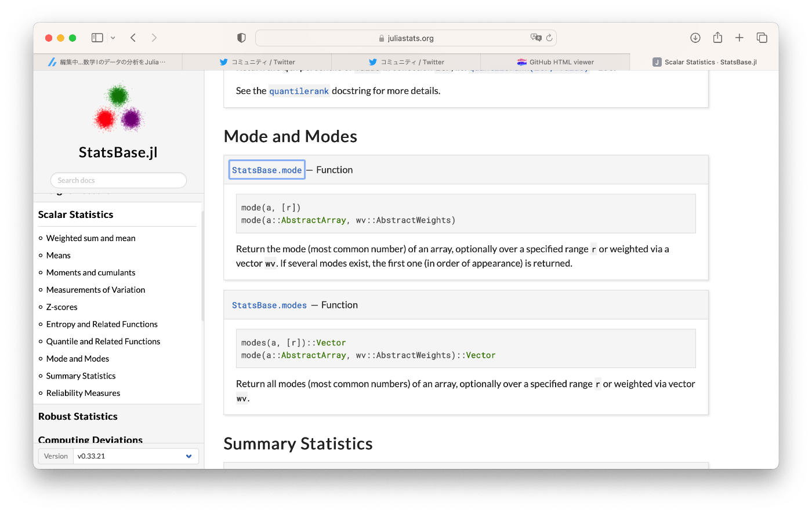The image size is (812, 513).
Task: Click the mode(a, [r]) code block
Action: (x=466, y=214)
